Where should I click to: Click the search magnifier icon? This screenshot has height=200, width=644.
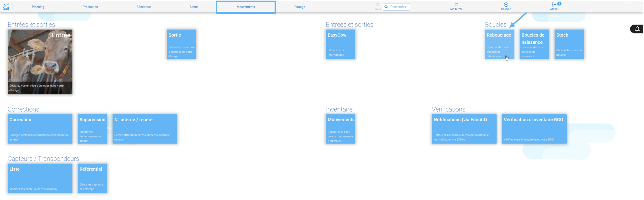point(387,7)
